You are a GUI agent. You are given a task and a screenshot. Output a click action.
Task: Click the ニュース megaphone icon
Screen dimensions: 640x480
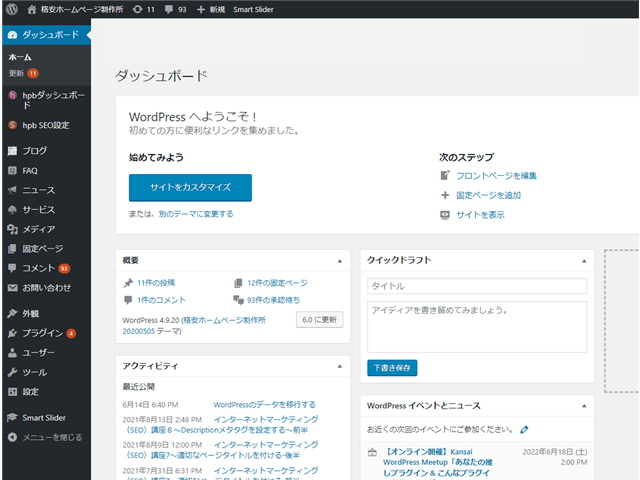tap(12, 190)
